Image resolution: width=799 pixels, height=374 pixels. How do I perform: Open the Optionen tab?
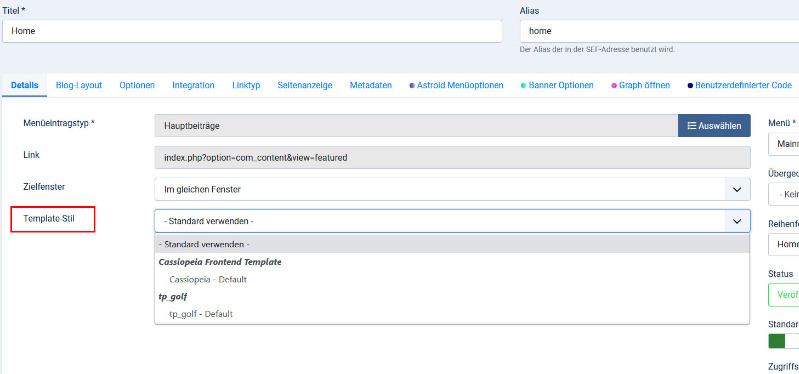pyautogui.click(x=137, y=85)
